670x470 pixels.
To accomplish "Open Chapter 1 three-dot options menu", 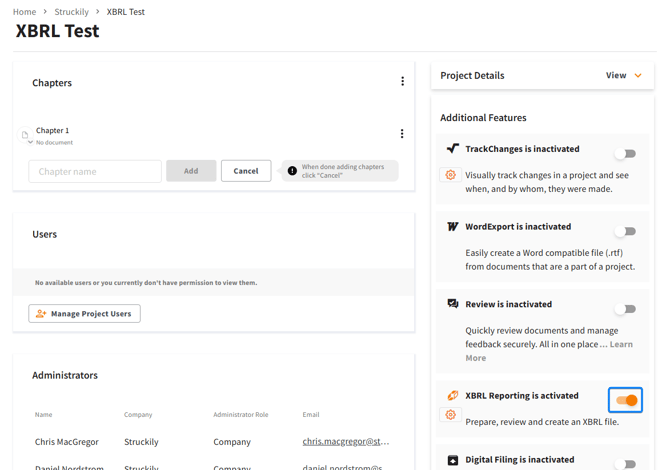I will pos(402,134).
